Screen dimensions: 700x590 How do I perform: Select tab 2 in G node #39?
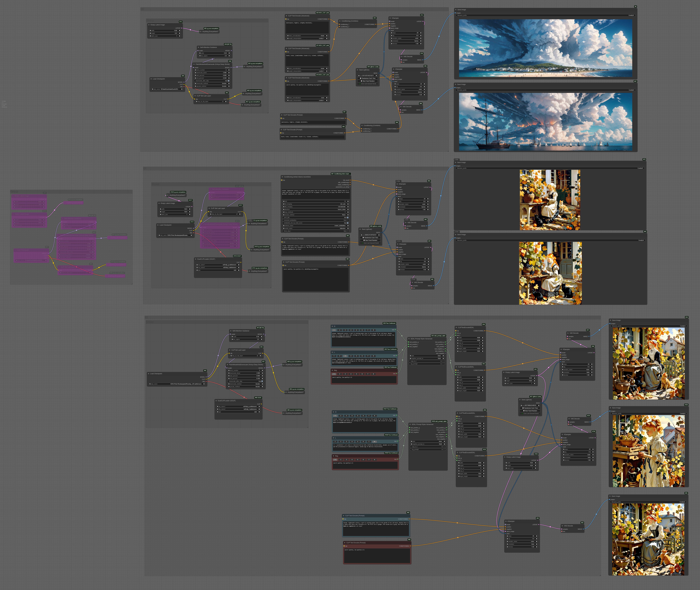(340, 330)
